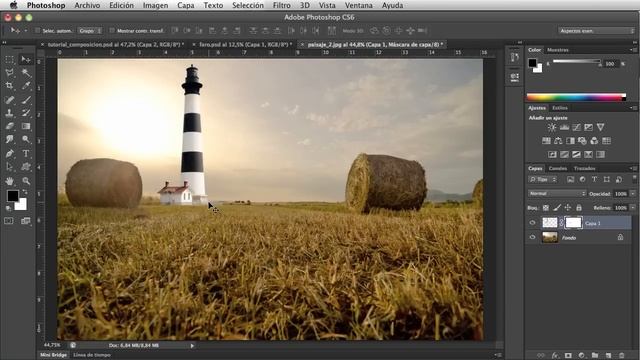Select the Lasso tool
The height and width of the screenshot is (360, 640).
coord(9,73)
